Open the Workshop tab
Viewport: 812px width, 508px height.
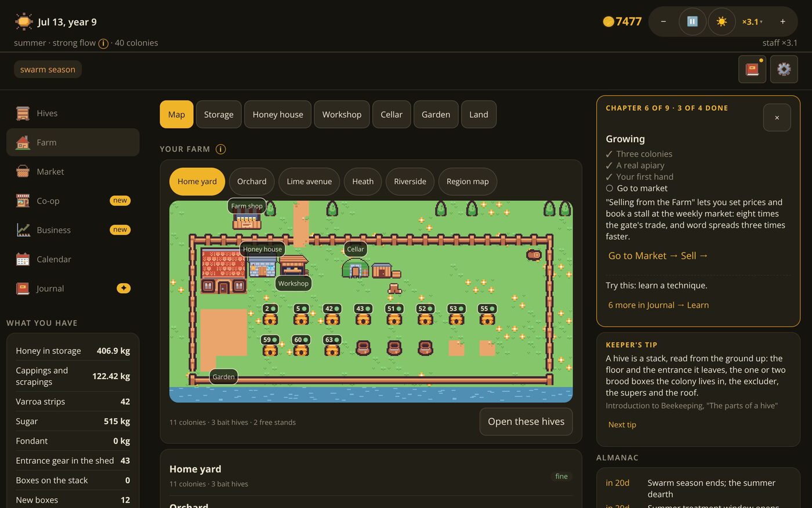342,114
